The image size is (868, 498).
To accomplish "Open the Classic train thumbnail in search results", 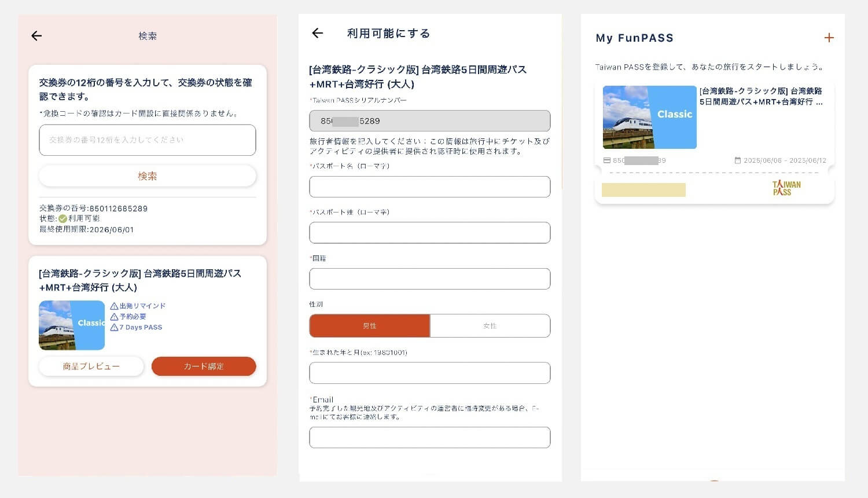I will click(72, 325).
